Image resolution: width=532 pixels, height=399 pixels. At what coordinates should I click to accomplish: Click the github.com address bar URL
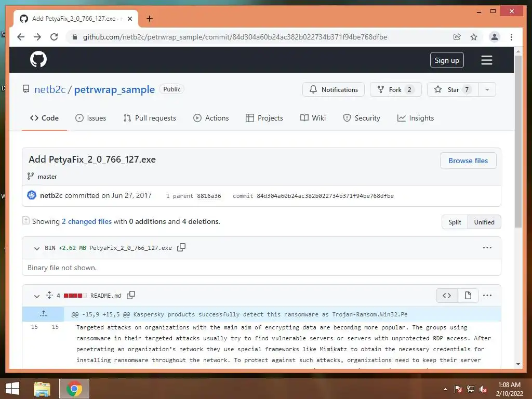235,37
